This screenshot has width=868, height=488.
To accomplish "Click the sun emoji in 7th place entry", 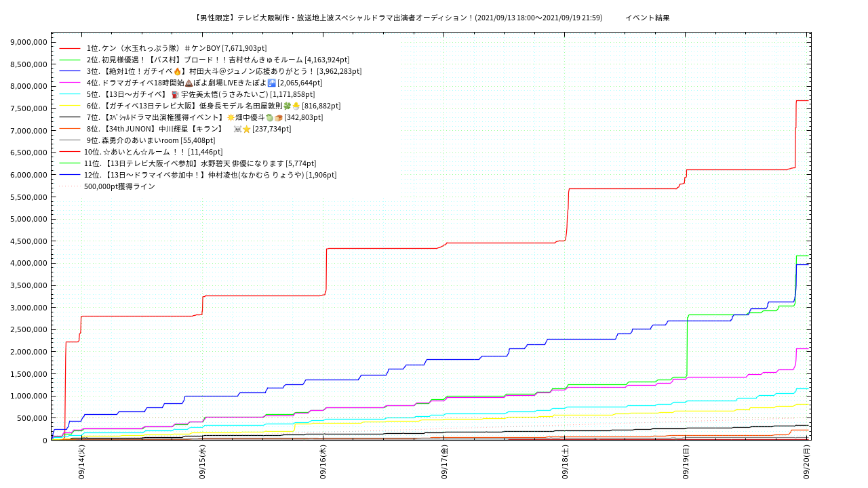I will pyautogui.click(x=231, y=117).
